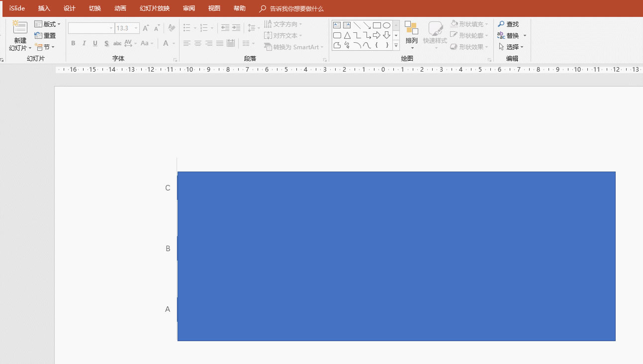Expand the shapes gallery more button

[396, 45]
